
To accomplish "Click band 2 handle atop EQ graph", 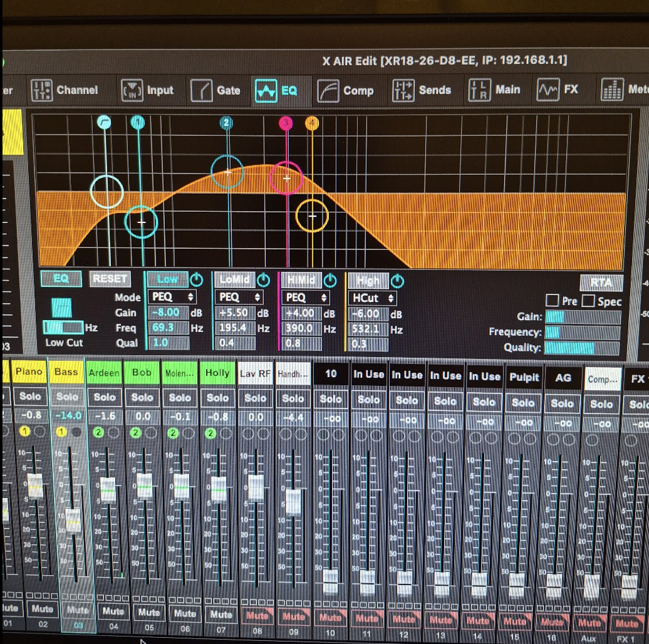I will click(x=226, y=123).
